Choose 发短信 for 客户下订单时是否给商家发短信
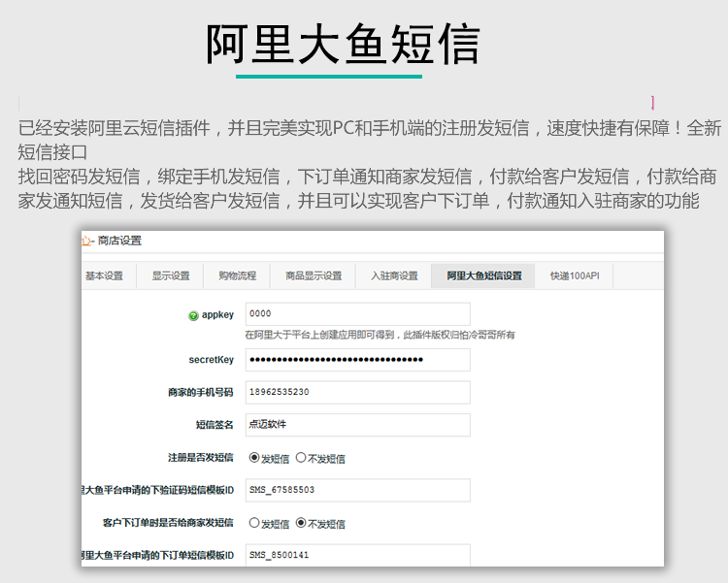This screenshot has height=583, width=728. [254, 523]
